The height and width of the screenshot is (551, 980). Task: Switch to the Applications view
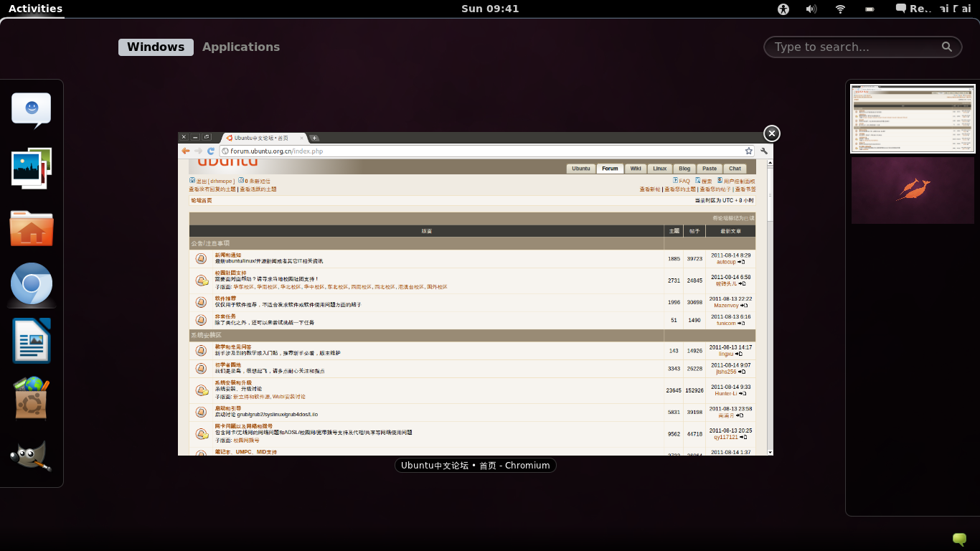(x=241, y=47)
